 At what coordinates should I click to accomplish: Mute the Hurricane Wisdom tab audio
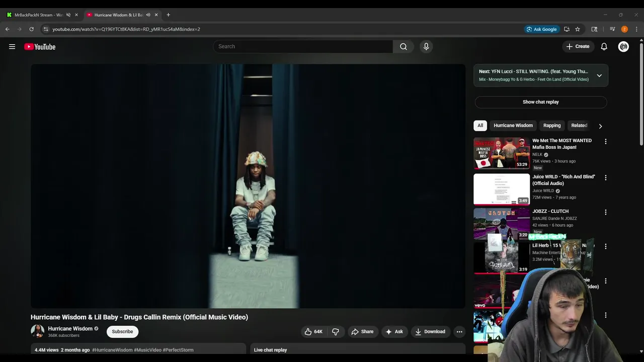click(x=148, y=15)
